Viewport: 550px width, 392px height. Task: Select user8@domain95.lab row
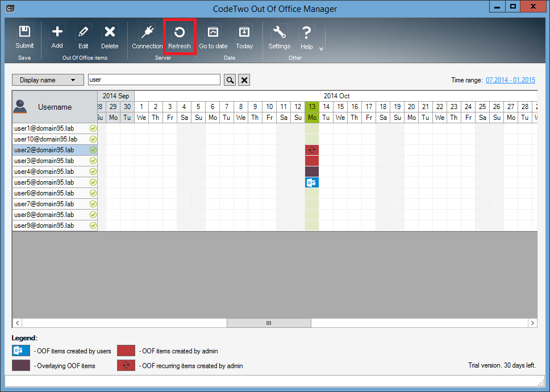55,215
